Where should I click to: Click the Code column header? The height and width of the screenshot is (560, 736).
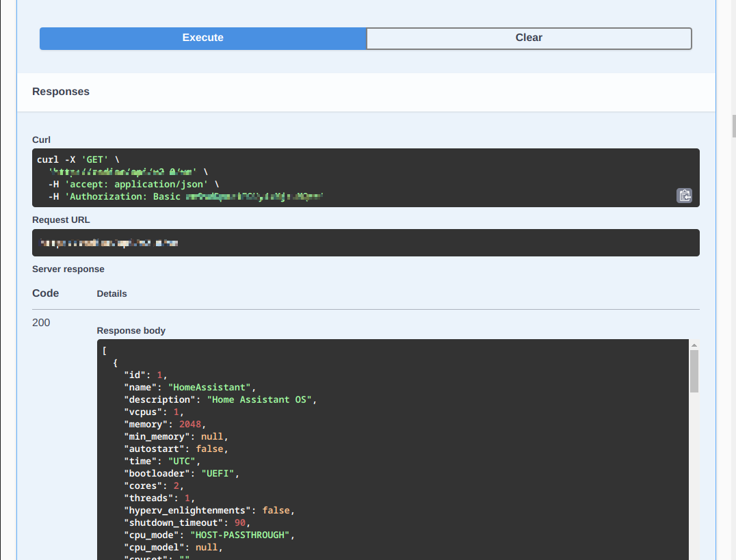pos(46,293)
